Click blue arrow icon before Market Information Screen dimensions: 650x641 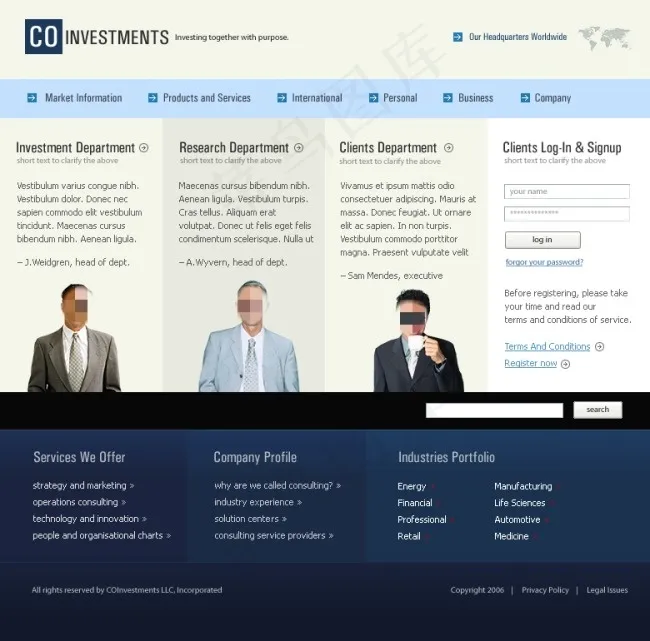pyautogui.click(x=32, y=98)
